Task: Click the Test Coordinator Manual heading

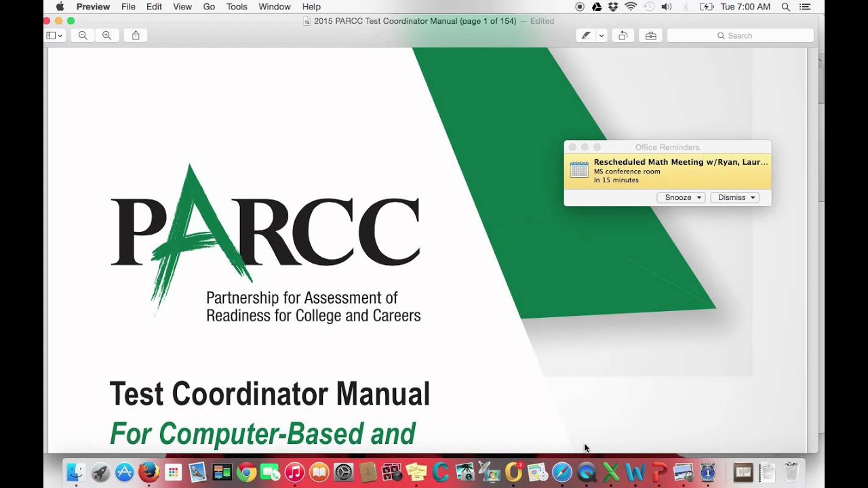Action: pos(270,394)
